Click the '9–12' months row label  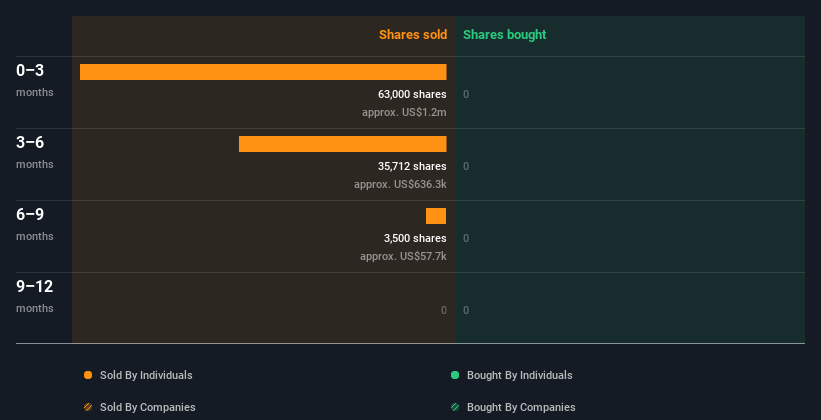[35, 286]
